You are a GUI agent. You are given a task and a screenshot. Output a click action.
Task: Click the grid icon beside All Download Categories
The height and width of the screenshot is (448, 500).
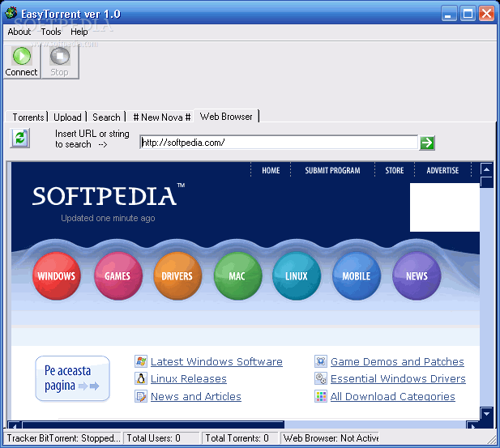point(321,396)
